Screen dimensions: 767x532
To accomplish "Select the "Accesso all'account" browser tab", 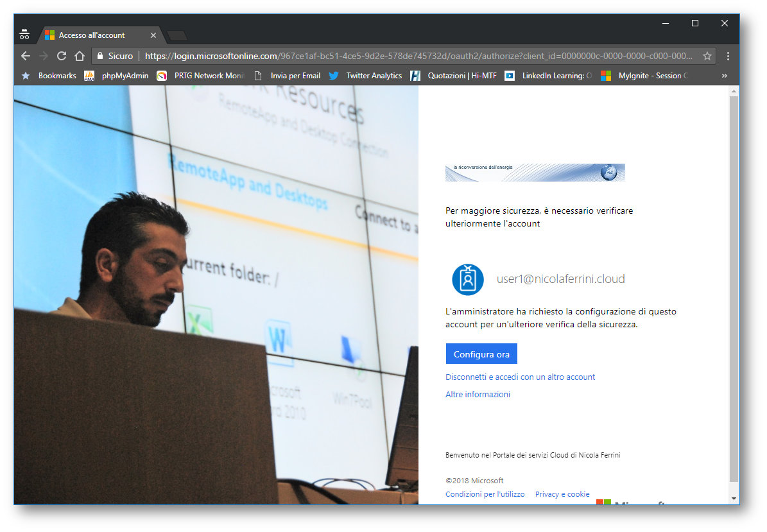I will click(x=99, y=35).
